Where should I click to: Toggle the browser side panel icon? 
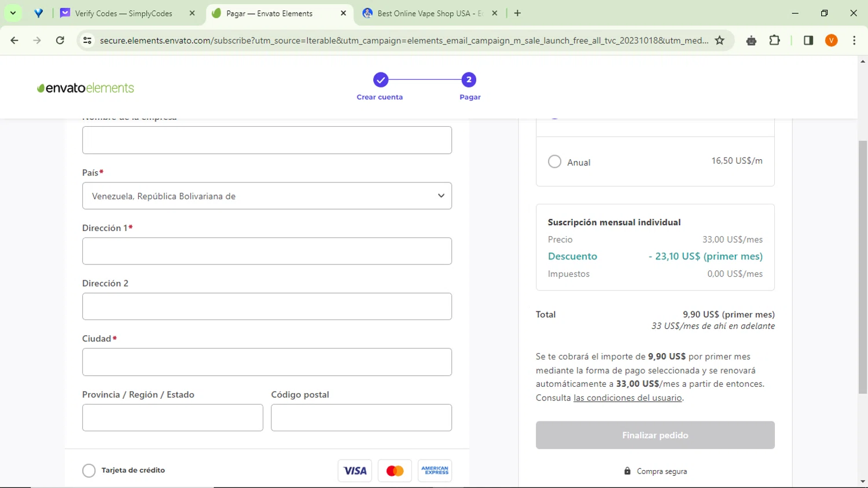click(x=808, y=41)
